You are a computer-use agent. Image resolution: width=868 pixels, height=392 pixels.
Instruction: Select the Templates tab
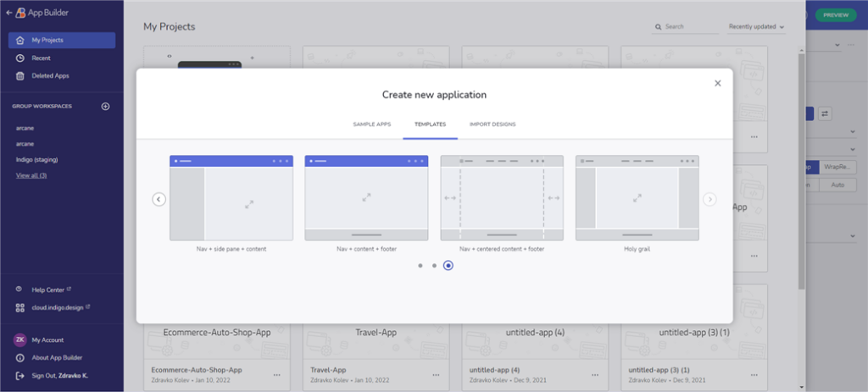[x=430, y=124]
